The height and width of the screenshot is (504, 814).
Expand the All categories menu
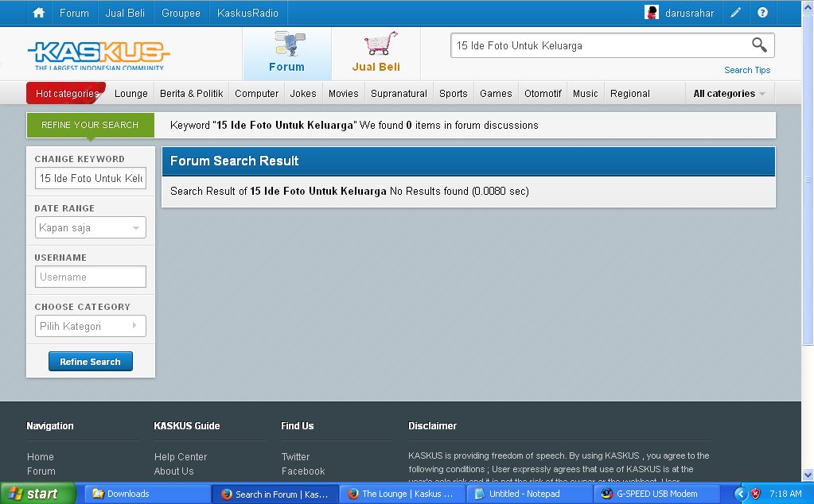(x=730, y=94)
